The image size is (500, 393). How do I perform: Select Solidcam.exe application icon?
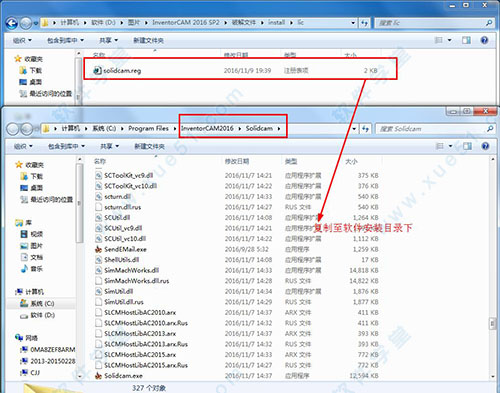coord(98,376)
